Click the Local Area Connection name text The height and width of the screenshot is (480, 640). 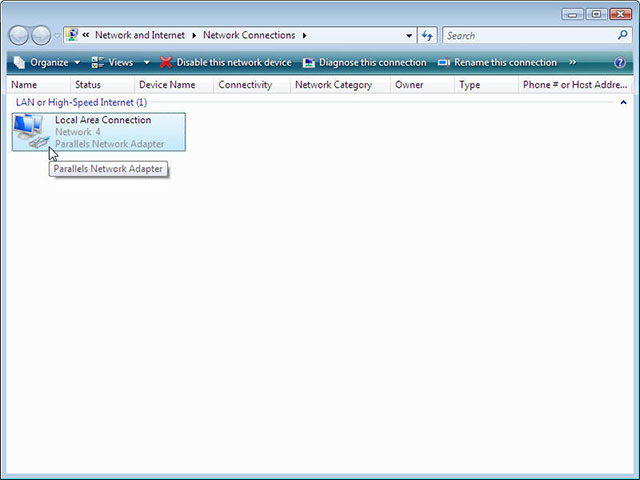pos(103,120)
